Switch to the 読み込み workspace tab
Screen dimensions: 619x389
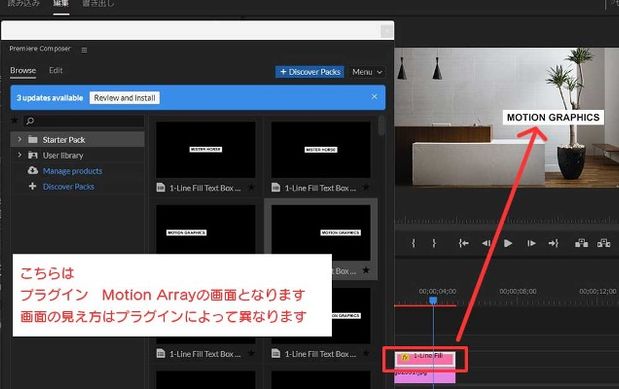[x=24, y=4]
